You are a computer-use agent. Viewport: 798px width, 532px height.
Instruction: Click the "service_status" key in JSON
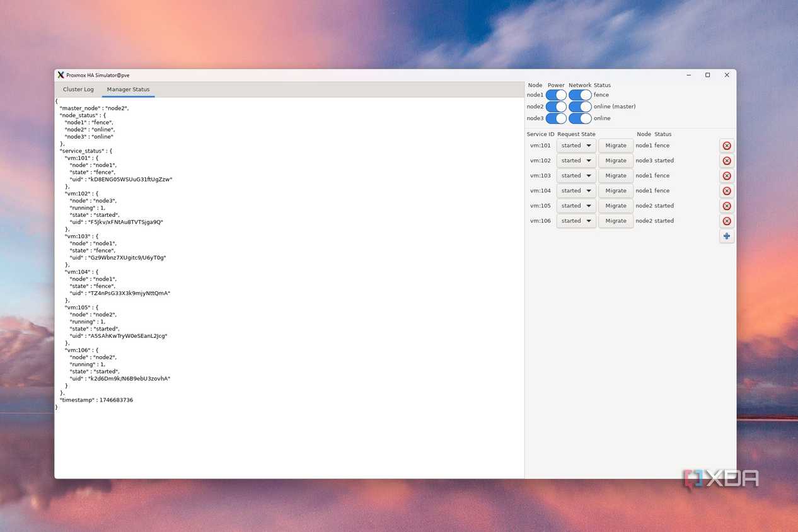click(82, 151)
